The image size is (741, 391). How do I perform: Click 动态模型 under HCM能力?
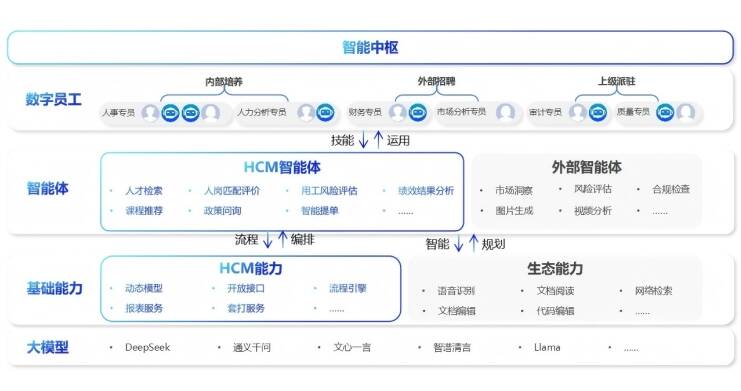[144, 288]
